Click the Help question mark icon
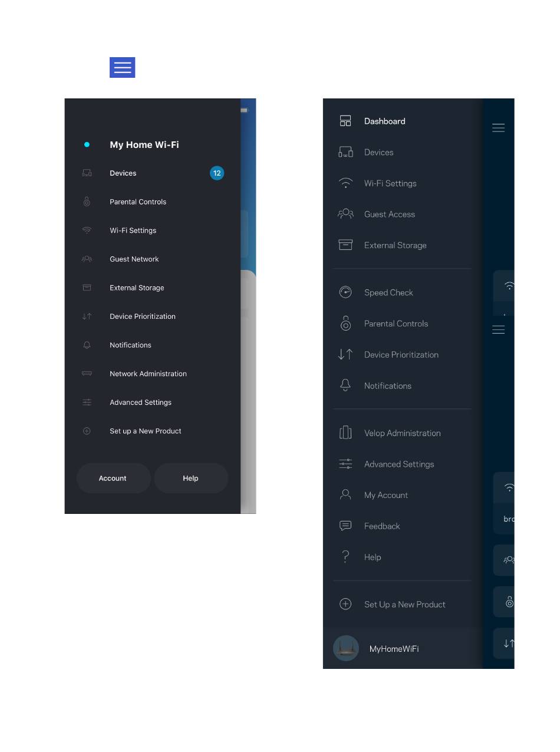 [x=345, y=557]
